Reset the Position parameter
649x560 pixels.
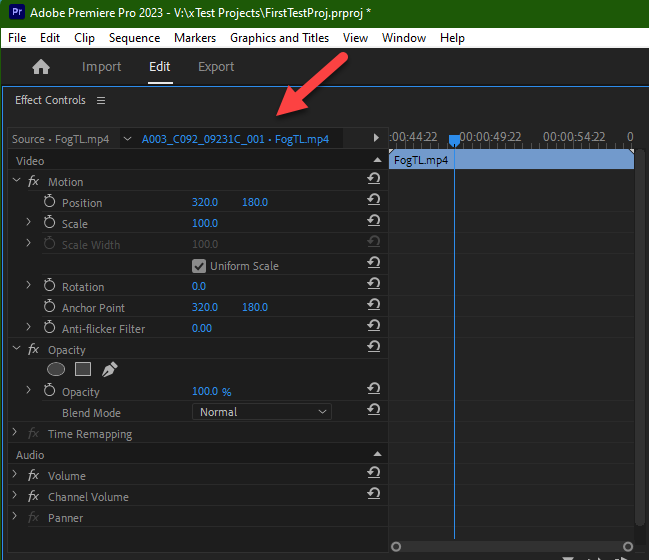pos(374,200)
